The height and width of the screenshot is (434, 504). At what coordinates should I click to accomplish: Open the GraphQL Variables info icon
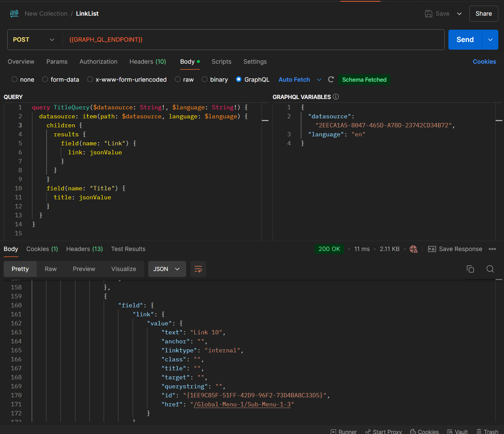pos(336,97)
